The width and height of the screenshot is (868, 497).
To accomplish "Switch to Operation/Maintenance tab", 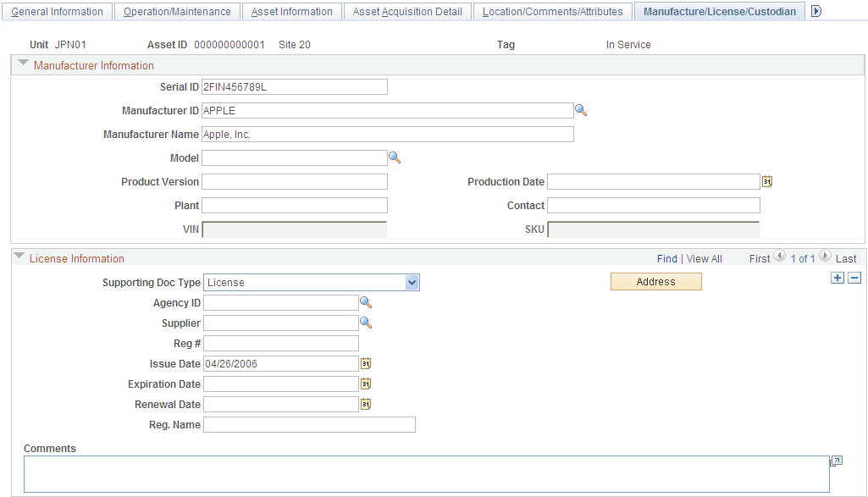I will (177, 12).
